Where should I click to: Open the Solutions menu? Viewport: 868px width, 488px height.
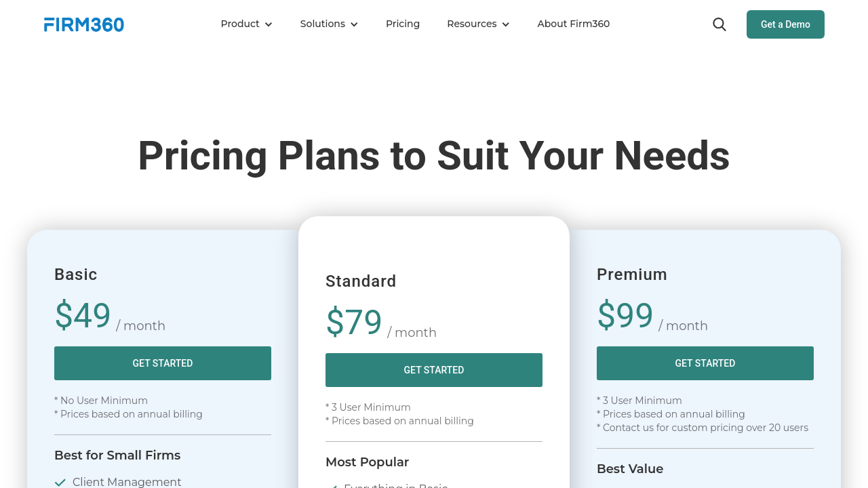point(323,24)
